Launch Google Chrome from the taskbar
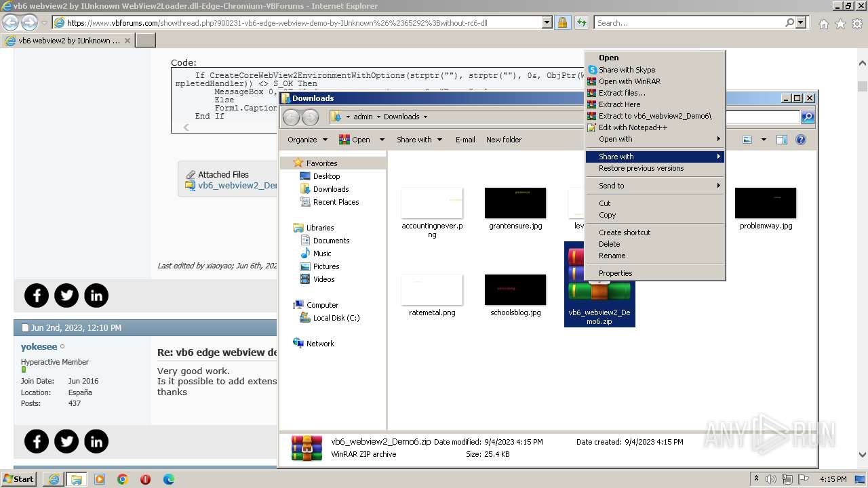The width and height of the screenshot is (868, 488). click(123, 479)
